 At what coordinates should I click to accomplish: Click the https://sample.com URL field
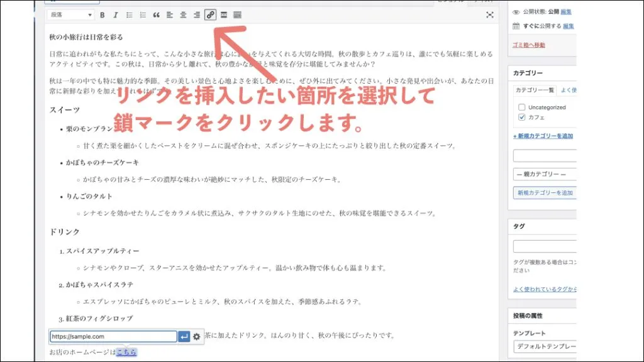pyautogui.click(x=113, y=337)
